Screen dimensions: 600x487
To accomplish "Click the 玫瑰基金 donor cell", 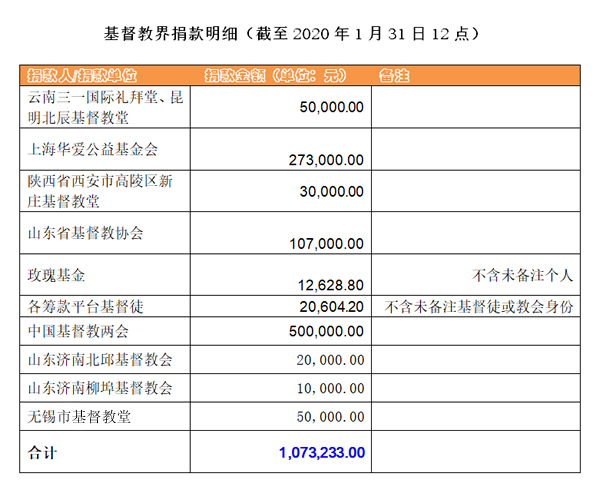I will tap(57, 275).
